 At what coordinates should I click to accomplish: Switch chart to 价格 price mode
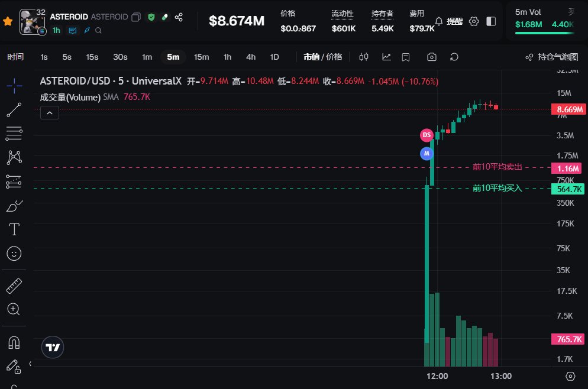[334, 57]
